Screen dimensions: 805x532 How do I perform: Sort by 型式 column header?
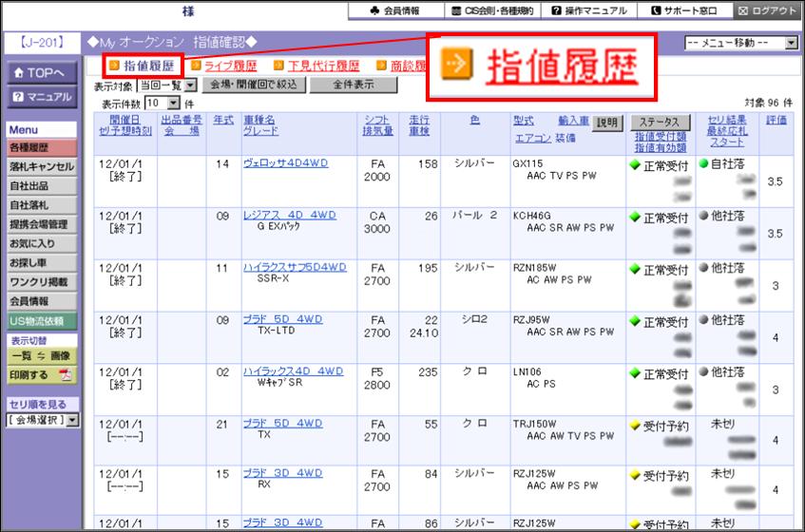click(524, 120)
